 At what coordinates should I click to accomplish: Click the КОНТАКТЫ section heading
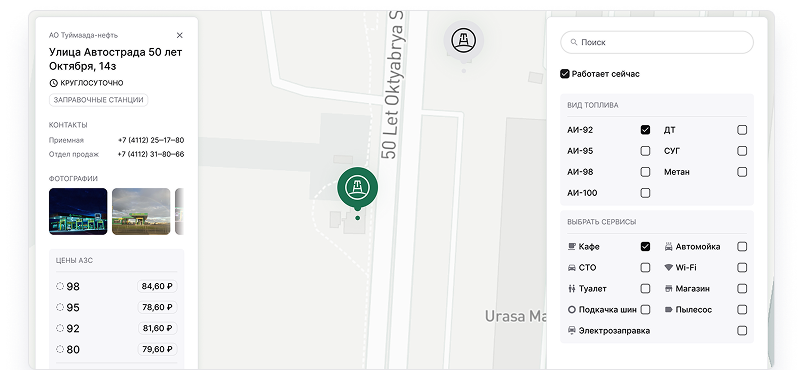pos(68,125)
